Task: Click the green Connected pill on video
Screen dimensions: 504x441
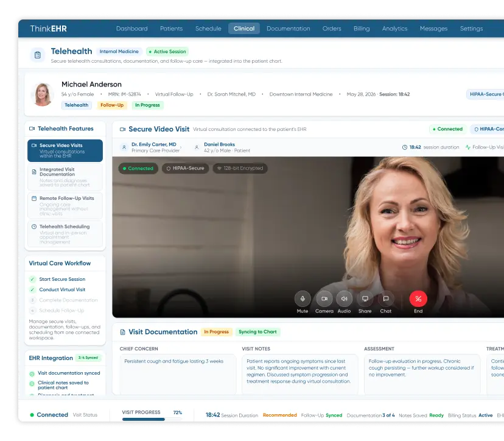Action: [x=138, y=168]
